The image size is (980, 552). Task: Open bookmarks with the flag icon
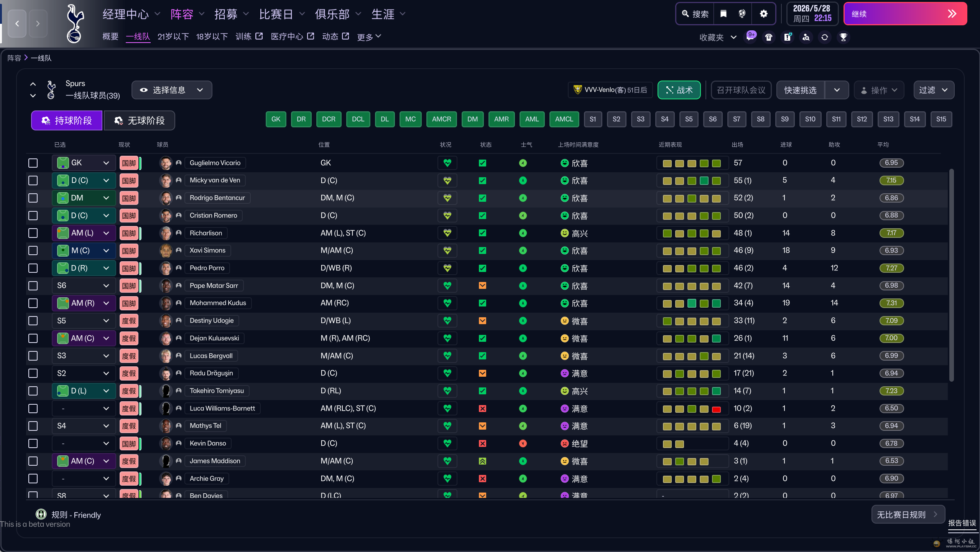coord(723,13)
